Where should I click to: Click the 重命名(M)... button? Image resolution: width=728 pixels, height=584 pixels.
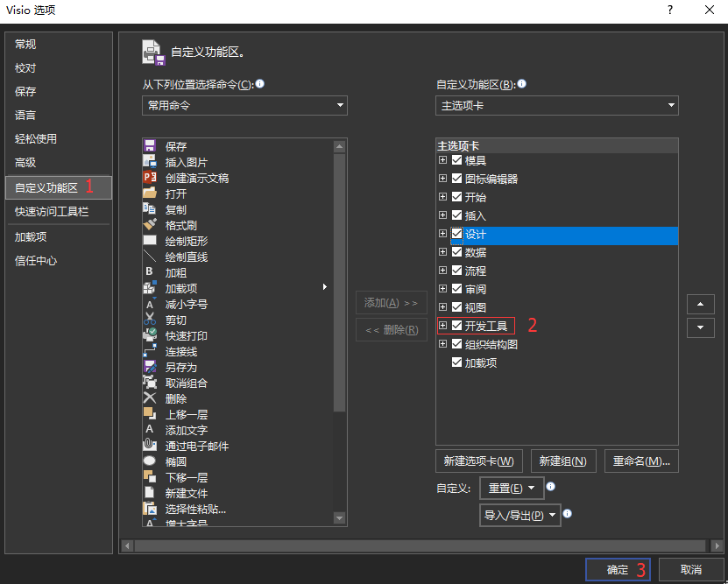pyautogui.click(x=641, y=461)
